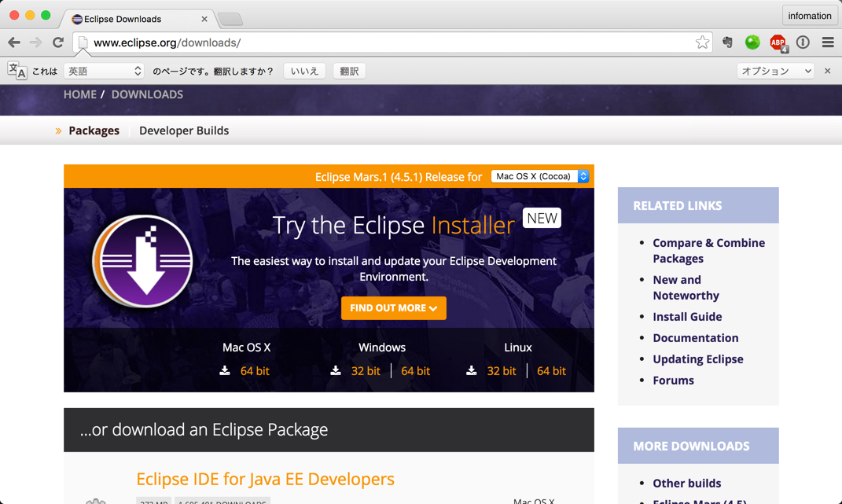Open Compare & Combine Packages link

pyautogui.click(x=709, y=250)
